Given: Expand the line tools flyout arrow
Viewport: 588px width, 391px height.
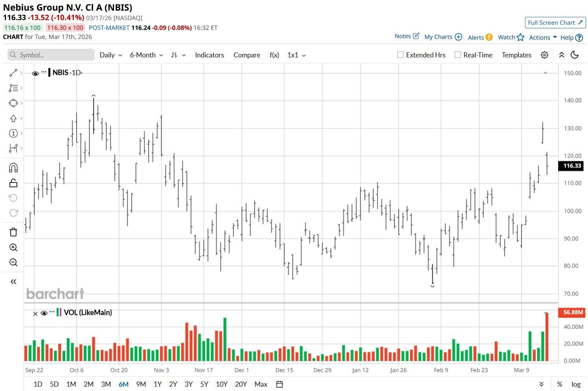Looking at the screenshot, I should [21, 73].
